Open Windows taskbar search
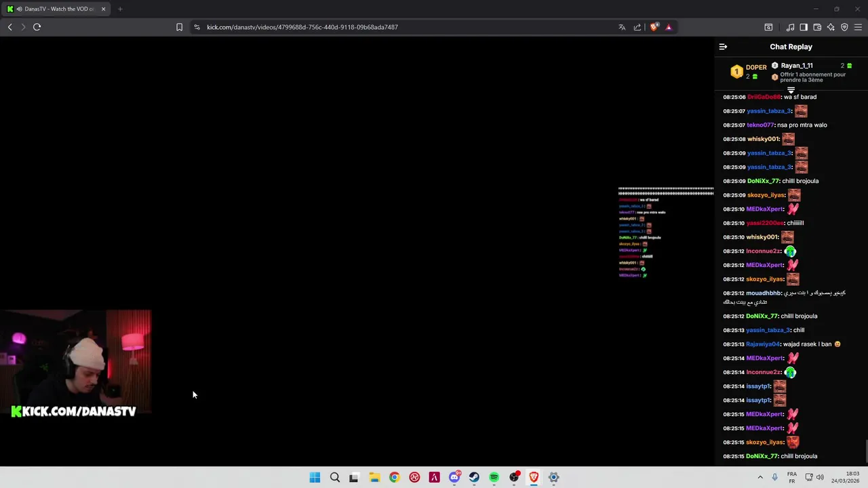 334,477
